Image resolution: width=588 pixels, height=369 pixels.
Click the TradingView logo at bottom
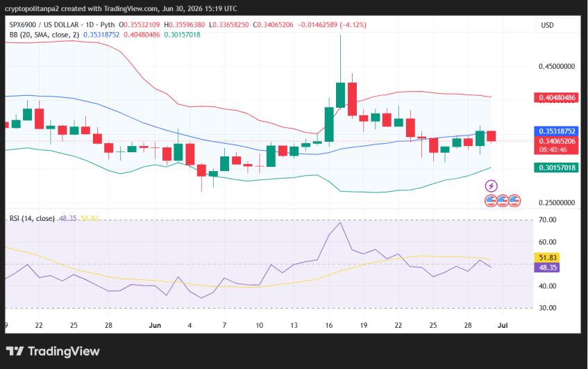[53, 352]
